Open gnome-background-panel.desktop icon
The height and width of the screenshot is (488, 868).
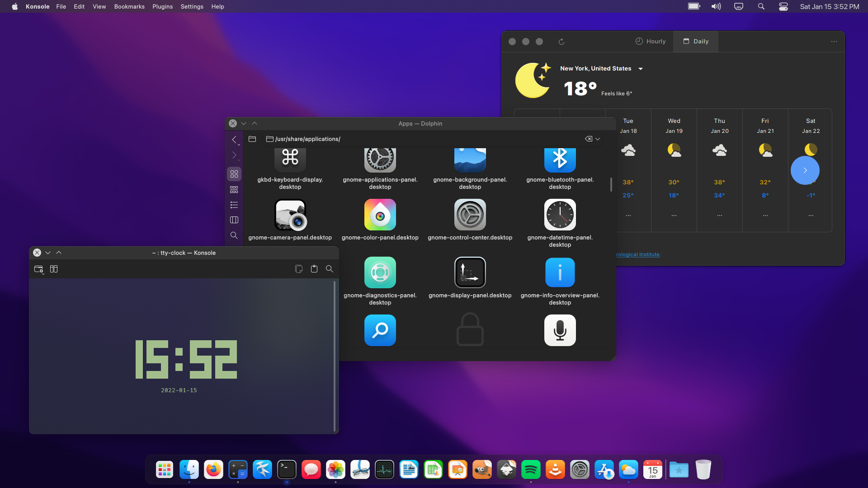tap(470, 160)
